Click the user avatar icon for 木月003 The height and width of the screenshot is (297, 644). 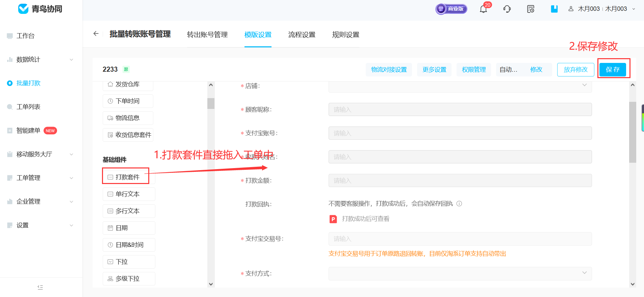[x=571, y=9]
